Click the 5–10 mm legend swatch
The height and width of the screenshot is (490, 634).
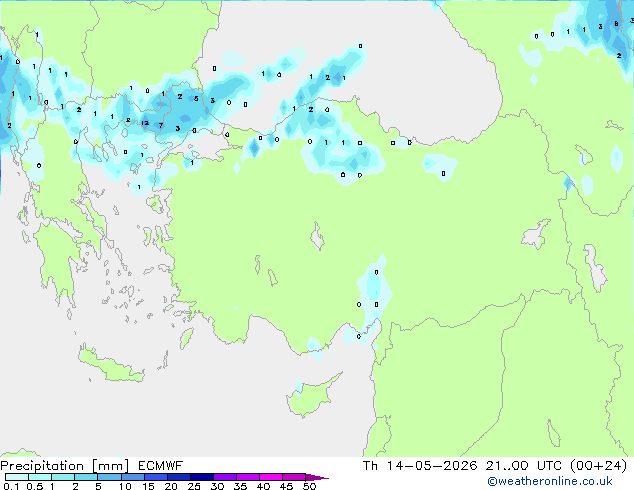[109, 477]
